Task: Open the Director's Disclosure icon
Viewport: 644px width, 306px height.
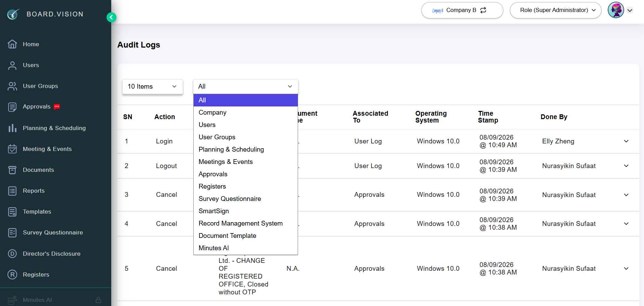Action: tap(12, 254)
